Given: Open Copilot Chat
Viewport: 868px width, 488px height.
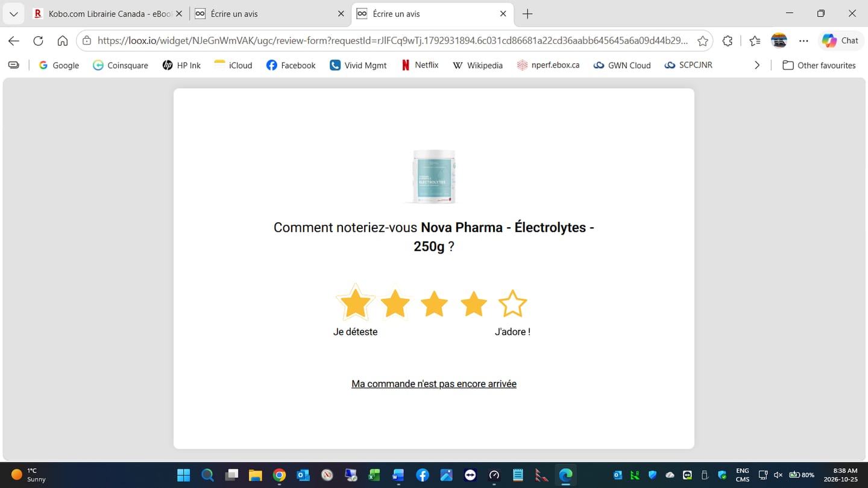Looking at the screenshot, I should (x=840, y=41).
